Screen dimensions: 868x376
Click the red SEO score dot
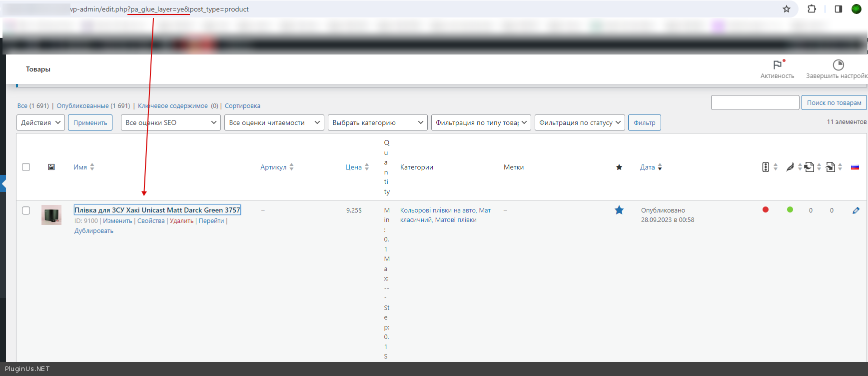tap(766, 210)
